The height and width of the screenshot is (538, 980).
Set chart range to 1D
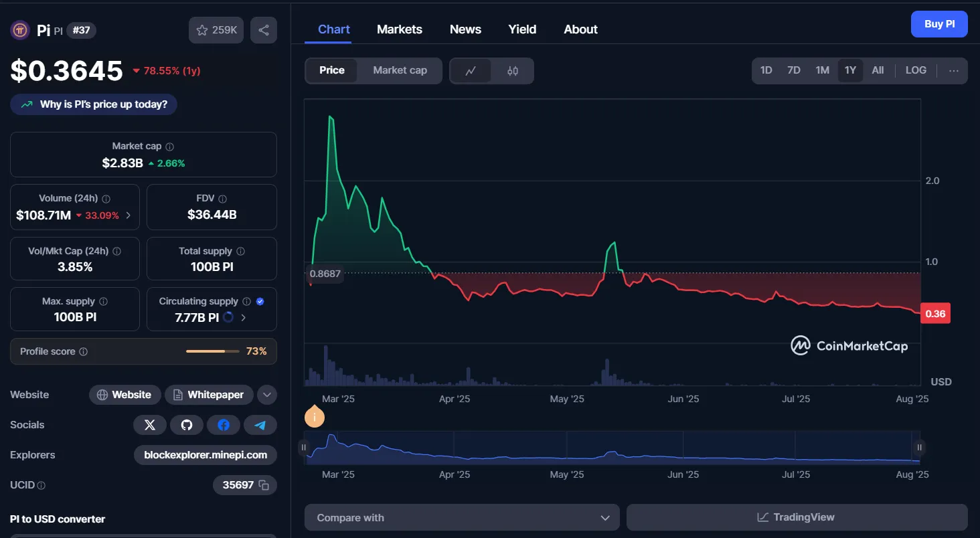[x=766, y=70]
